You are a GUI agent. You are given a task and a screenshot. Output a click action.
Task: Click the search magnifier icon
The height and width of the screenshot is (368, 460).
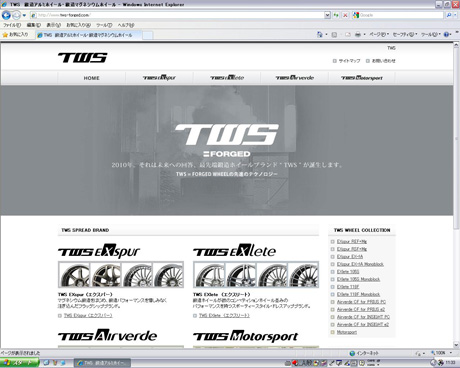(x=449, y=15)
